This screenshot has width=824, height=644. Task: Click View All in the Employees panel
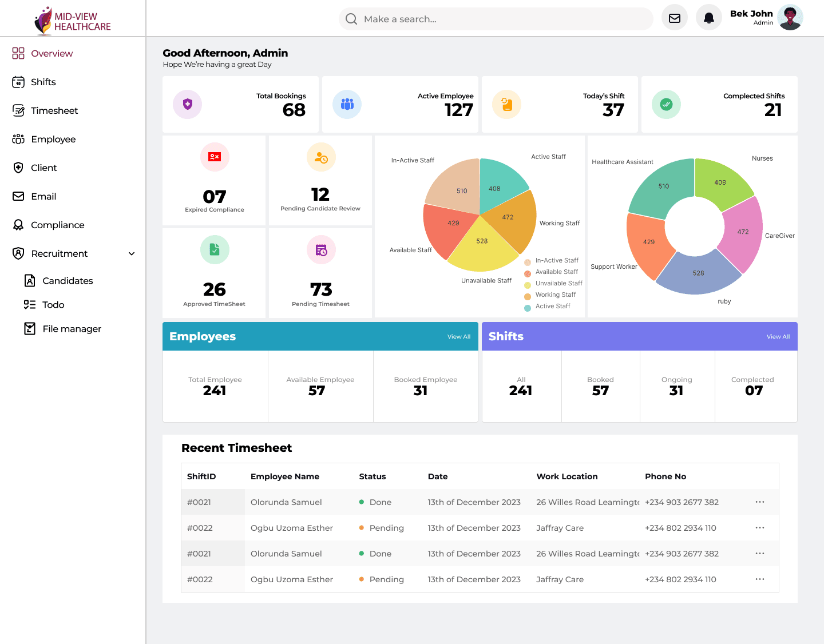point(458,336)
